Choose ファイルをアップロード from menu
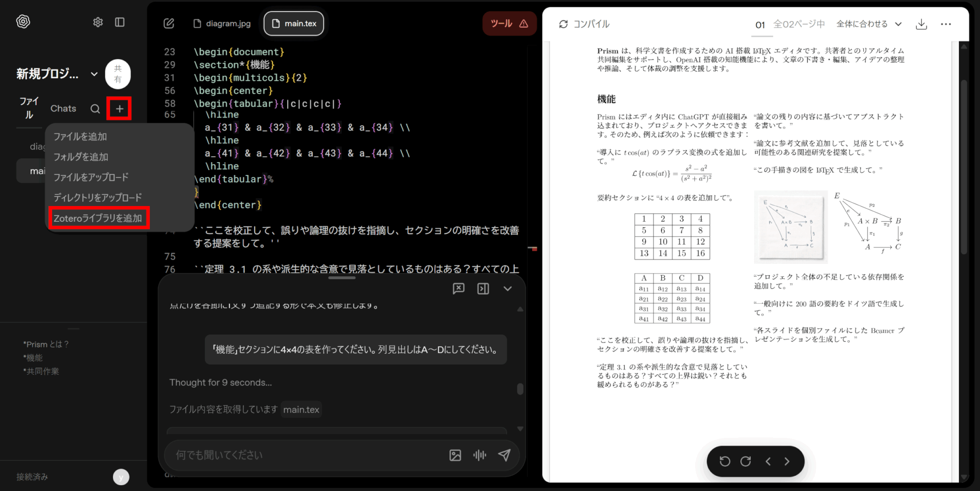This screenshot has width=980, height=491. [x=91, y=177]
